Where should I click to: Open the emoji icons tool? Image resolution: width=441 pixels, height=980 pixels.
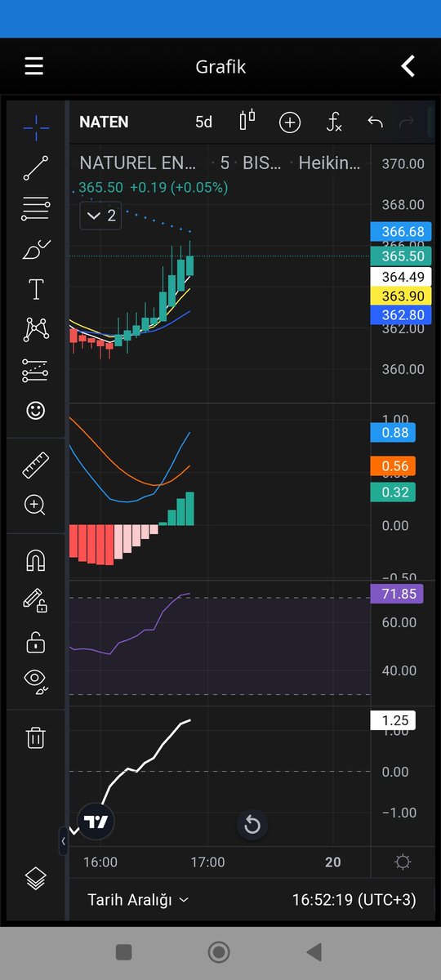coord(35,410)
